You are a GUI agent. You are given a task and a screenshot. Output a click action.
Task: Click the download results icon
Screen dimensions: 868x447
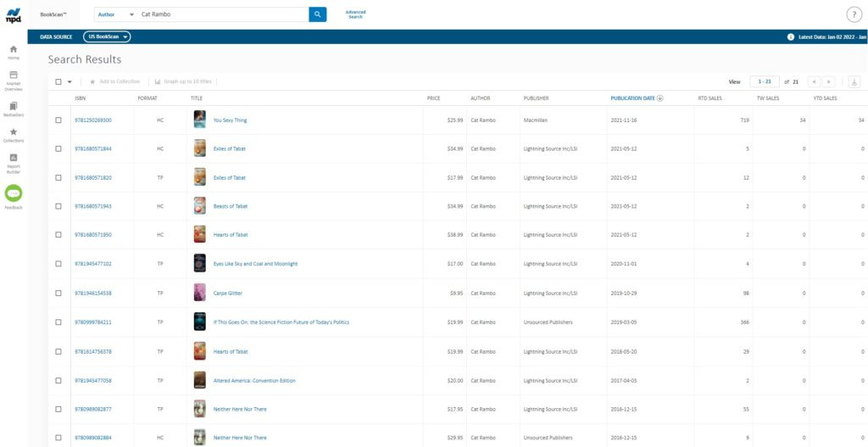click(854, 82)
